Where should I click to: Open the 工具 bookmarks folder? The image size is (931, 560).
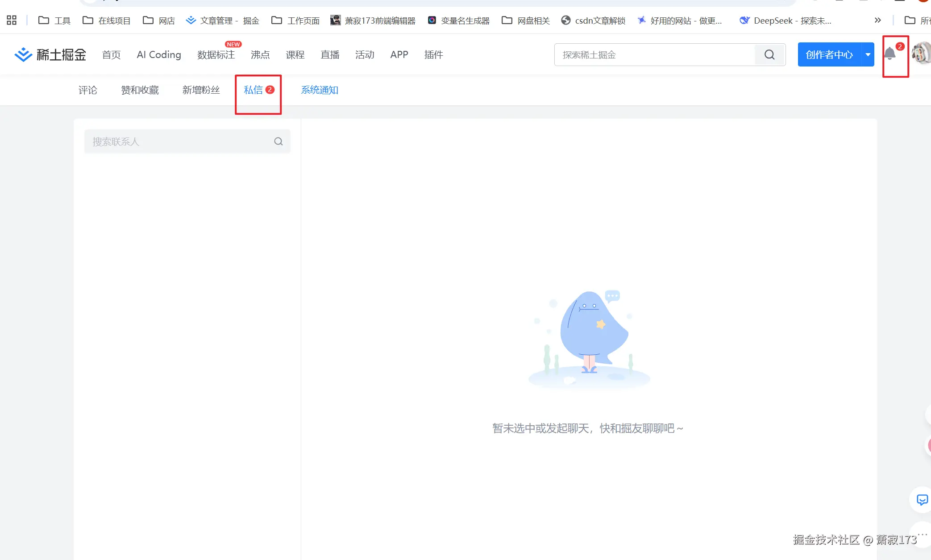[x=54, y=20]
